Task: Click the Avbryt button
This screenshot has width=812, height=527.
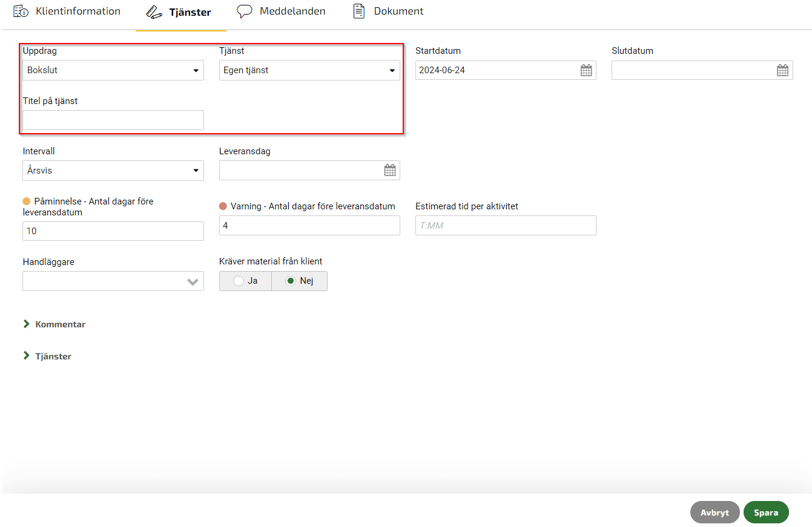Action: coord(715,512)
